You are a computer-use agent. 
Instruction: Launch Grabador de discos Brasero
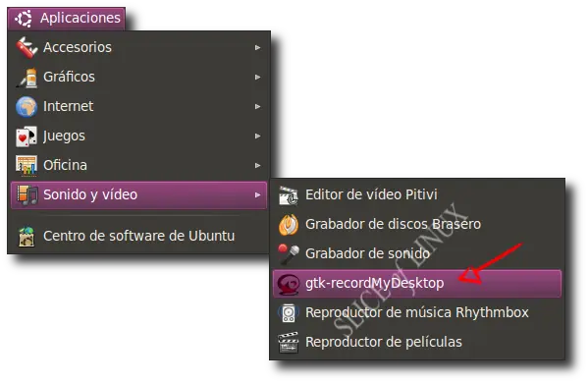click(x=417, y=224)
